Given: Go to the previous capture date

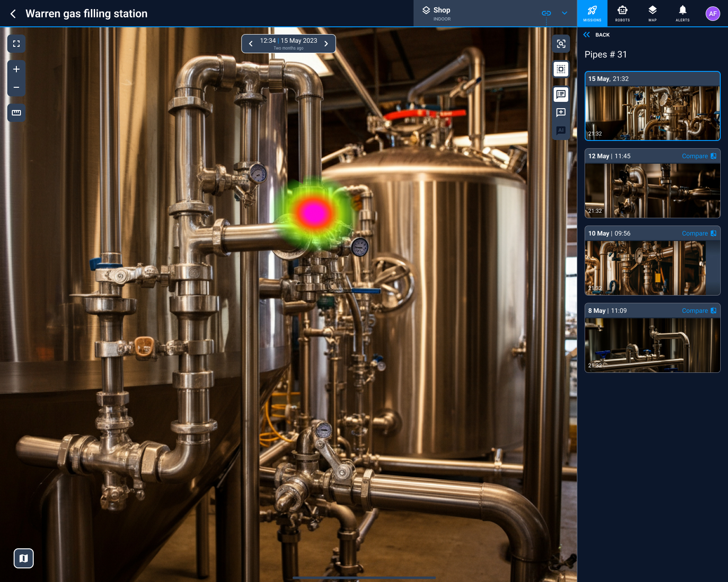Looking at the screenshot, I should tap(251, 44).
